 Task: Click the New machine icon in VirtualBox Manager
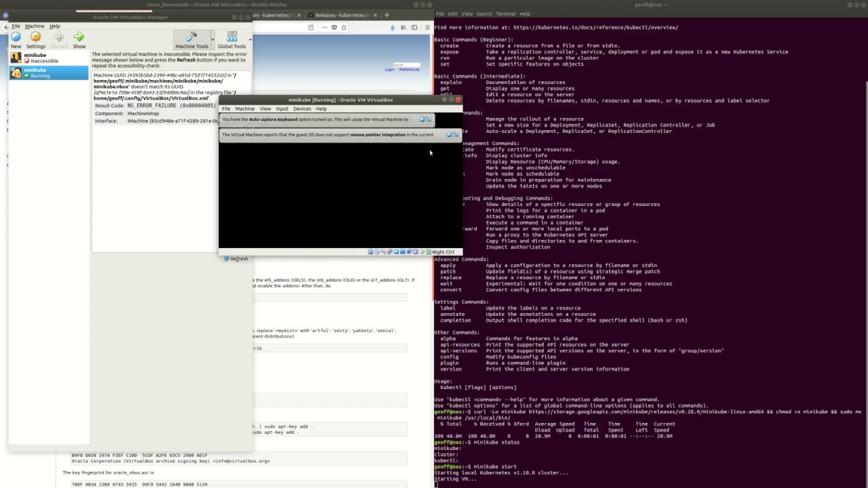point(16,40)
